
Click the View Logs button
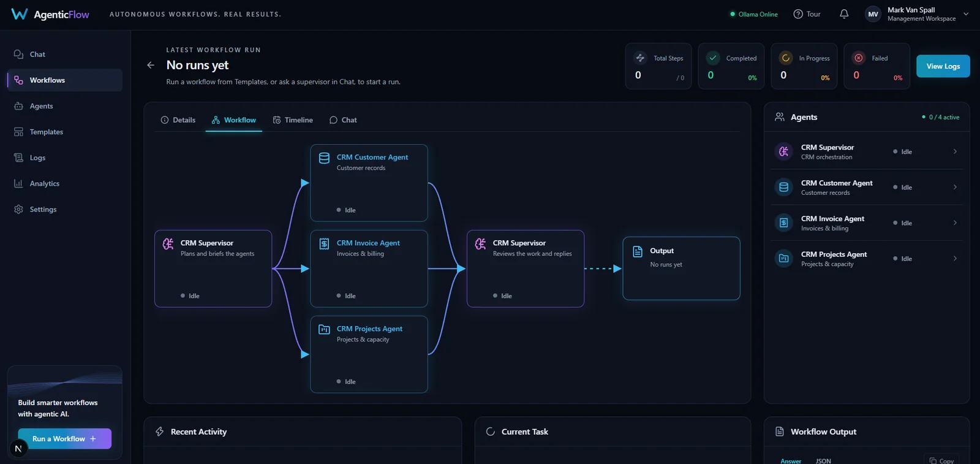(943, 66)
